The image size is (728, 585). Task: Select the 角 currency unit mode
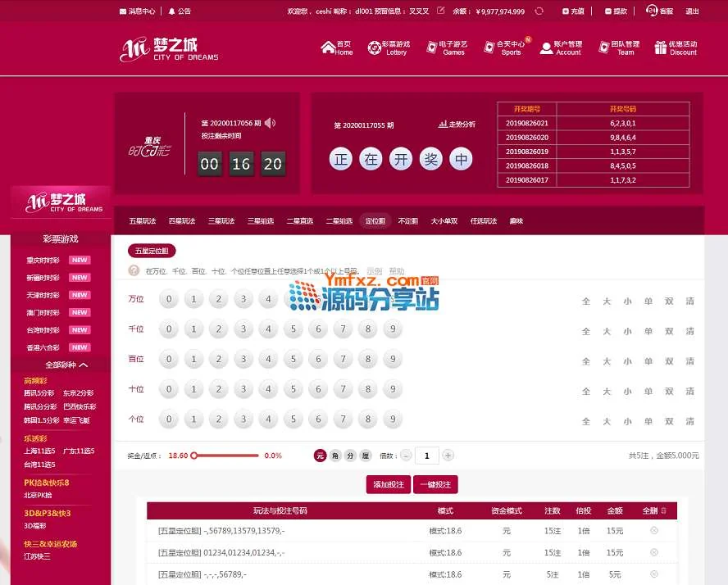pos(335,456)
